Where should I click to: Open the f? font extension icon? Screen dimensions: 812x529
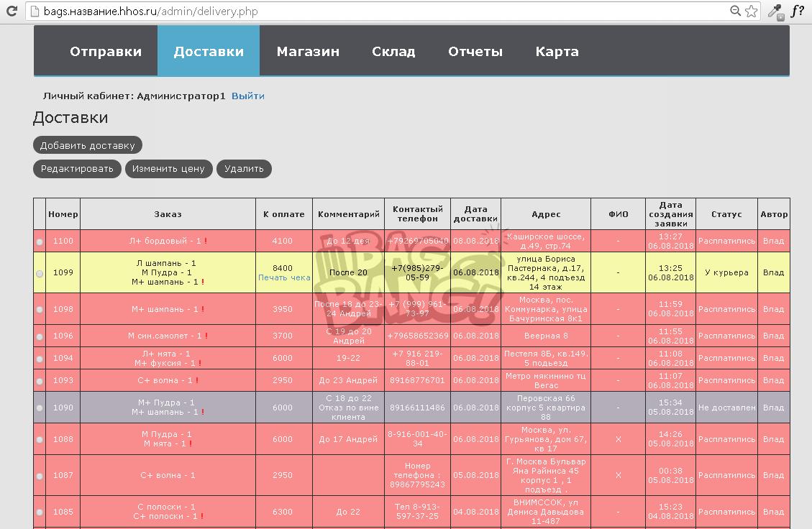click(x=798, y=10)
